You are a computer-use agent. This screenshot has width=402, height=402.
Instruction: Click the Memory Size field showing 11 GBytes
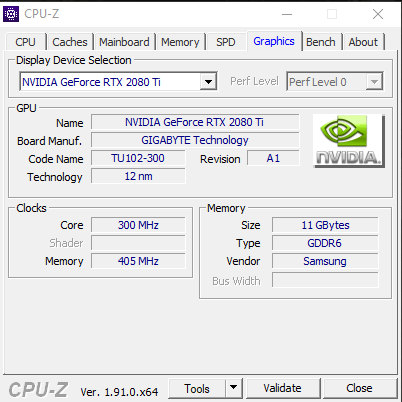pyautogui.click(x=325, y=225)
